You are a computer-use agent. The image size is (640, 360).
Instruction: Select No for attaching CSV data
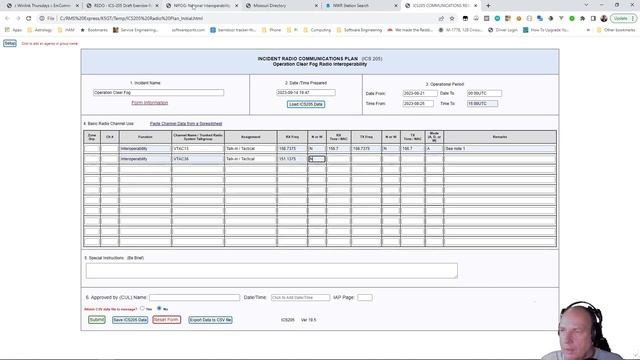pos(159,309)
